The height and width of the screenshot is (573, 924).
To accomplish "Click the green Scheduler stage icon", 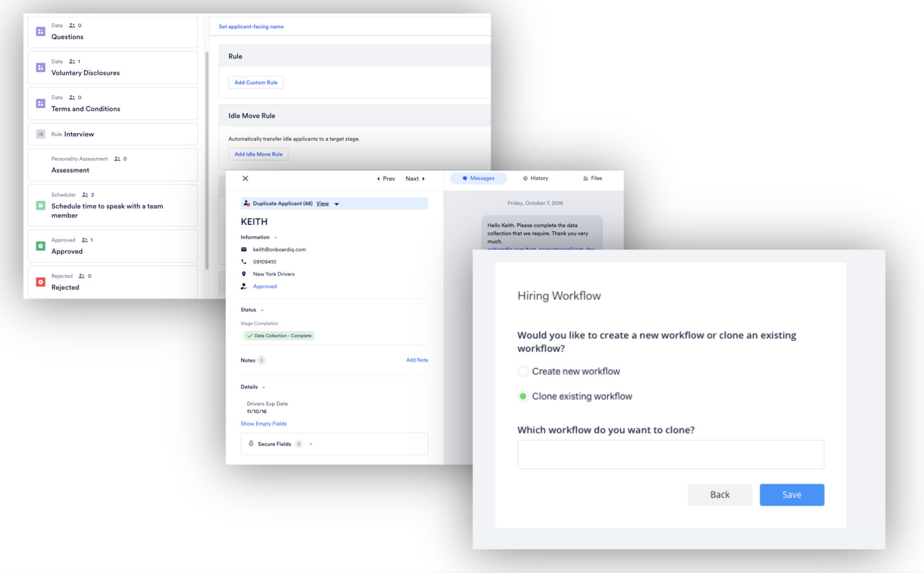I will point(41,206).
